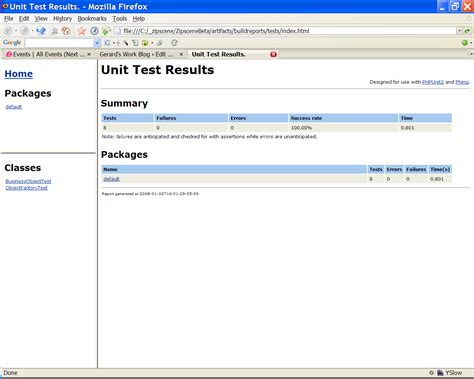Click the Home link in the sidebar

pyautogui.click(x=19, y=74)
